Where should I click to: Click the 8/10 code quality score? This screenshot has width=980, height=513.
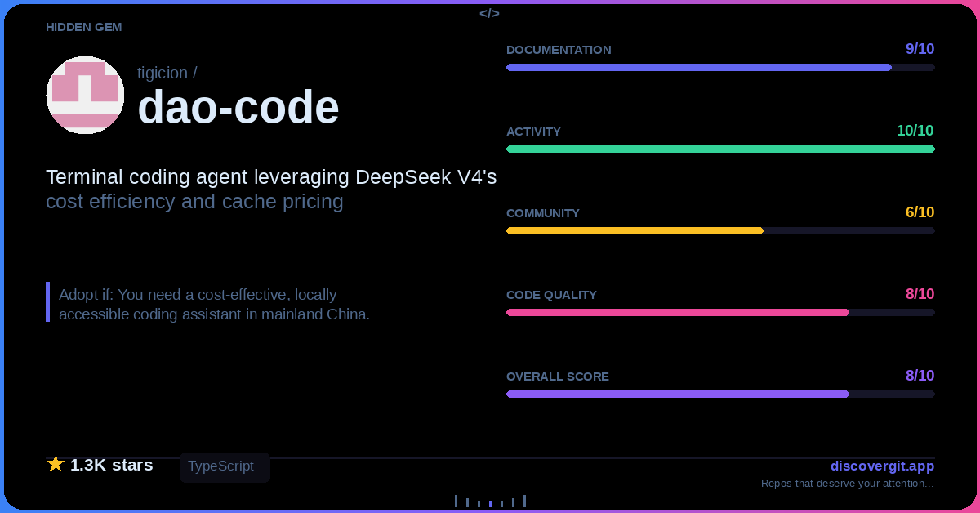click(x=920, y=294)
